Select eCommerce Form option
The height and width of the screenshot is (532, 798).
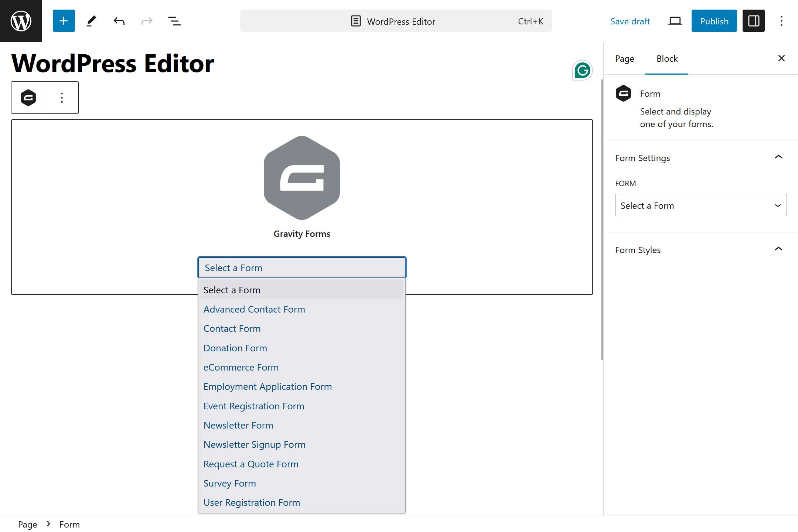tap(302, 367)
